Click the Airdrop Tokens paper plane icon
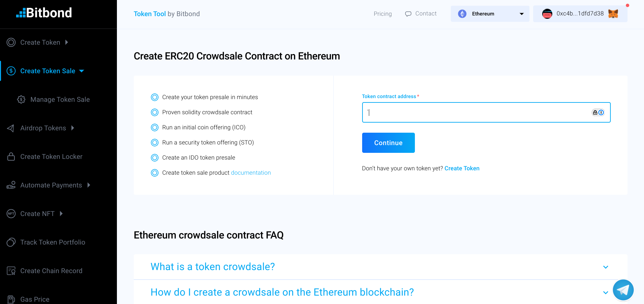The image size is (644, 304). pyautogui.click(x=11, y=128)
